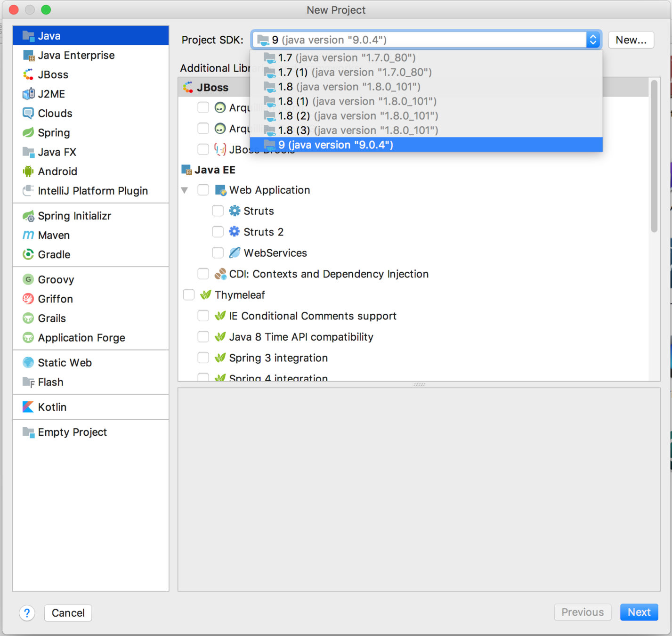This screenshot has height=636, width=672.
Task: Choose SDK 1.8 (3) from the list
Action: (x=426, y=130)
